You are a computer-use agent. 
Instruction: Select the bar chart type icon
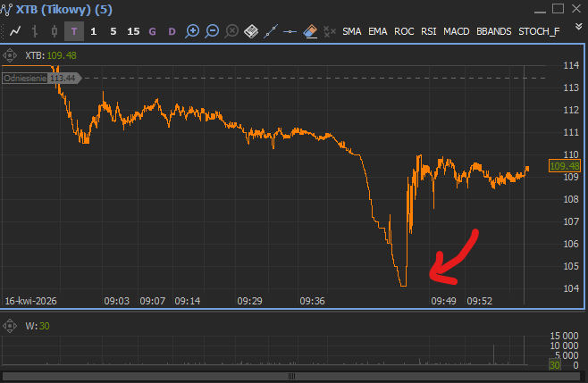pos(35,31)
